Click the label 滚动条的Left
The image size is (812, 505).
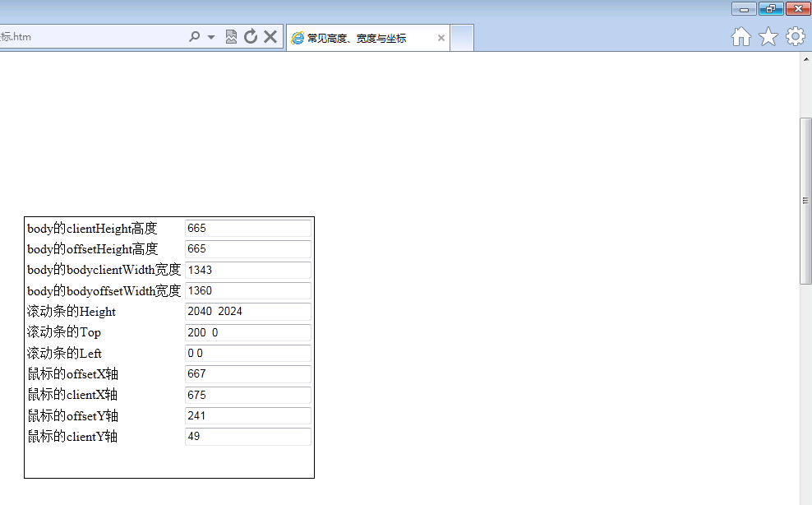point(64,354)
